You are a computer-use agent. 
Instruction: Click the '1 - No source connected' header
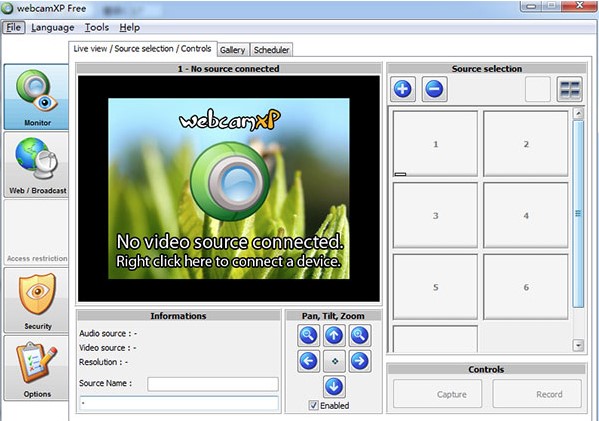click(228, 69)
